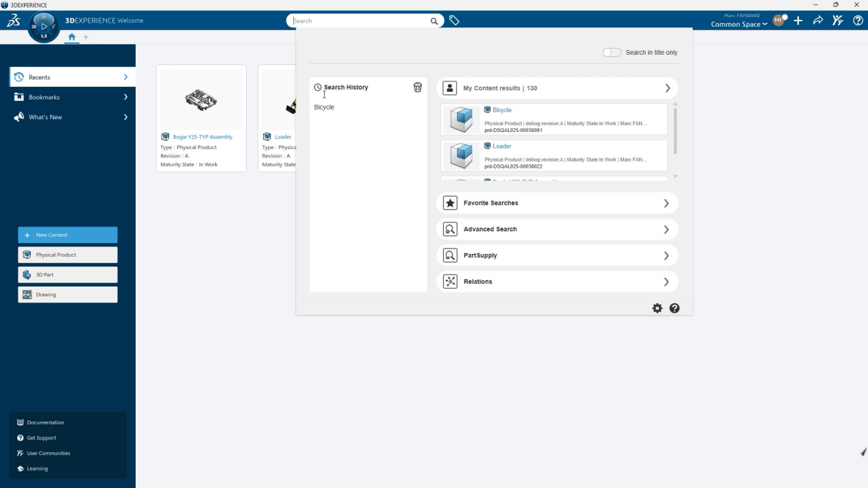Open the Common Space dropdown
The image size is (868, 488).
739,25
